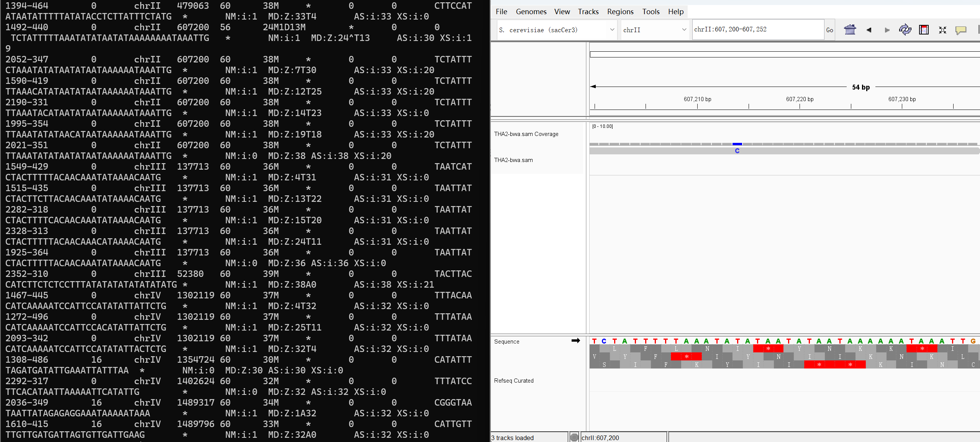Open the chrII dropdown arrow to pick another chromosome
Screen dimensions: 980x442
pyautogui.click(x=683, y=29)
